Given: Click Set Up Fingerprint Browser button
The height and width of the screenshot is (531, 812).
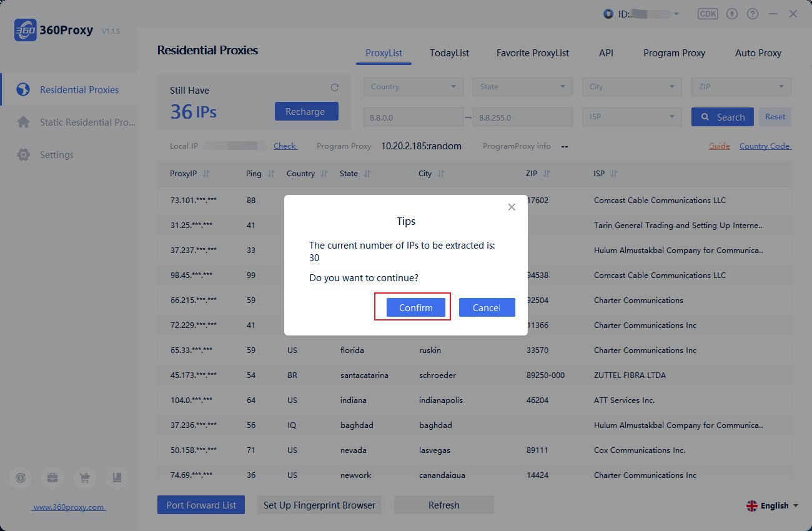Looking at the screenshot, I should tap(319, 505).
